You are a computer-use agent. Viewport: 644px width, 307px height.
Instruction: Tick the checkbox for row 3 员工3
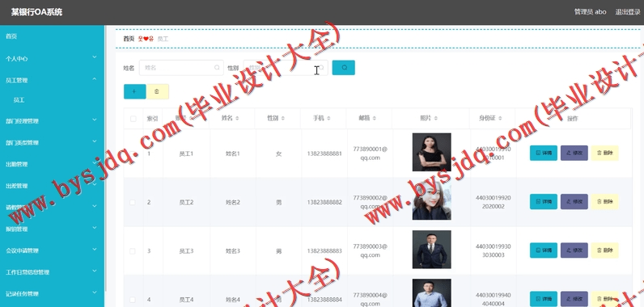pos(132,251)
